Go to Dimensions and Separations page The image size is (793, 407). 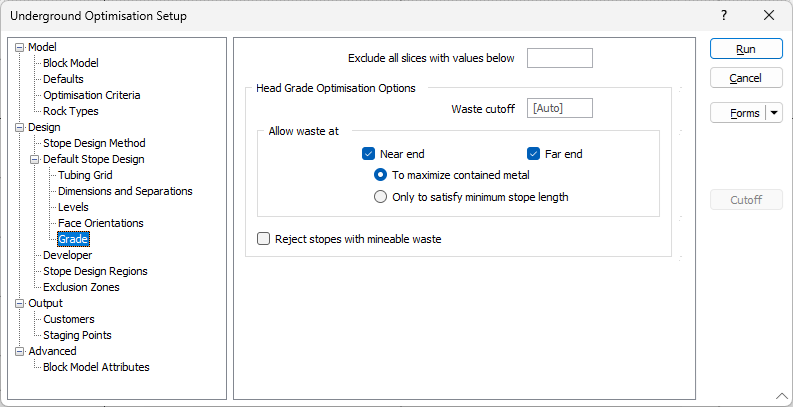pos(125,191)
